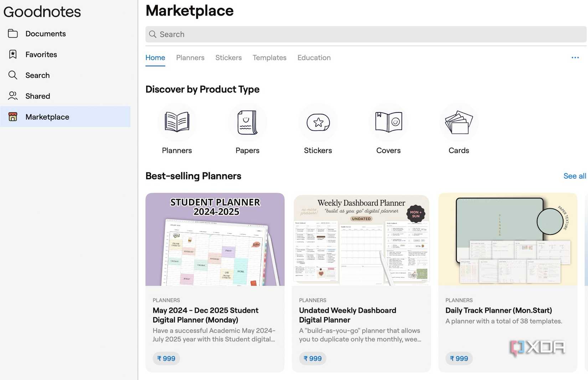Select the Marketplace storefront icon
This screenshot has height=380, width=588.
click(13, 117)
